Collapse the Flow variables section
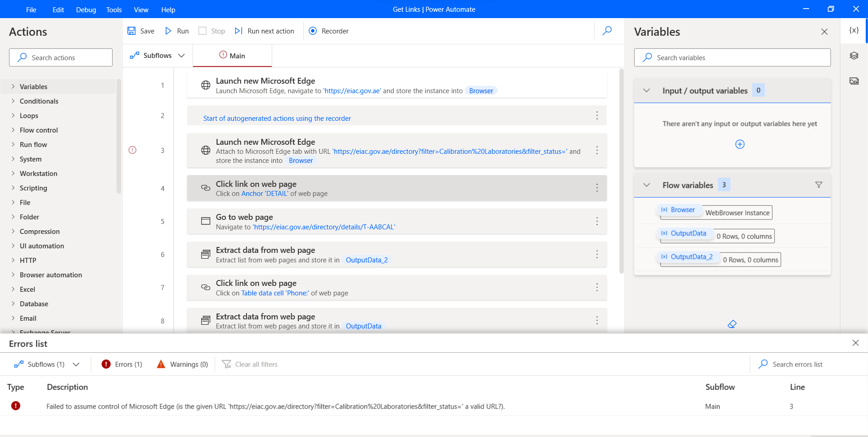Screen dimensions: 868x437 tap(646, 185)
